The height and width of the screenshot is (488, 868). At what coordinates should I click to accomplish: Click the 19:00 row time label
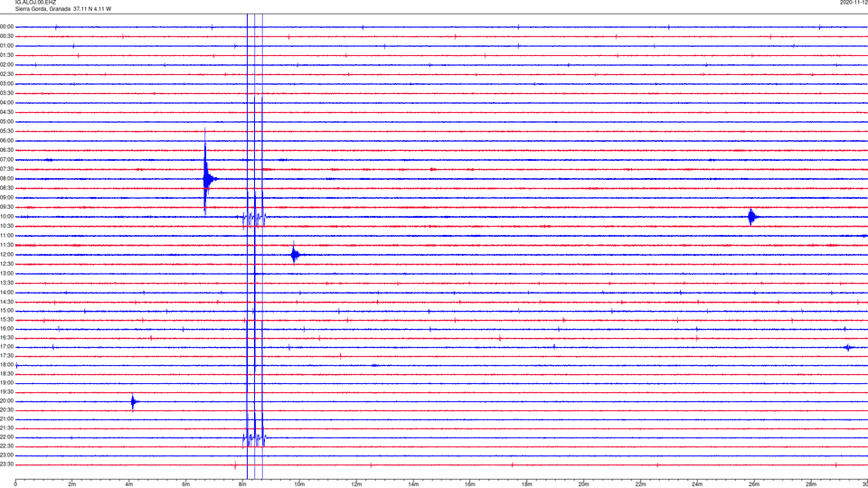tap(6, 383)
